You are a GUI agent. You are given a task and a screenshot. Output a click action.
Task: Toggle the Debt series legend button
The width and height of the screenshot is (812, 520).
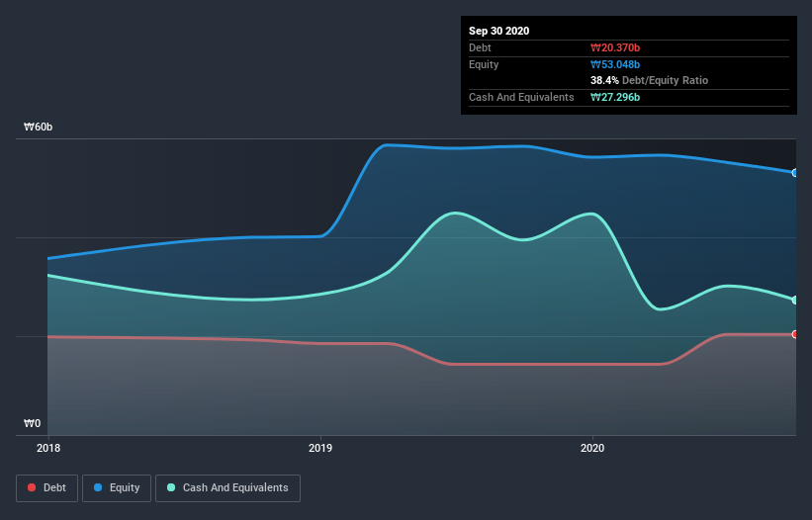point(47,488)
